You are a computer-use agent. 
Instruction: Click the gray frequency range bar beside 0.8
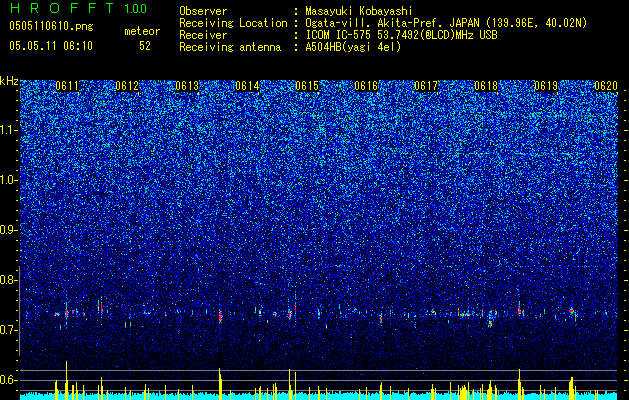pos(19,311)
